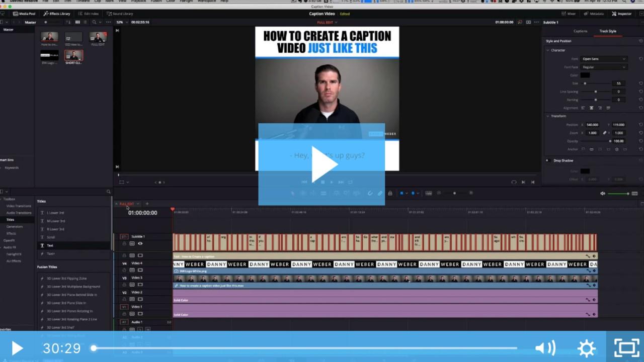Lock the Video 2 track

tap(124, 299)
